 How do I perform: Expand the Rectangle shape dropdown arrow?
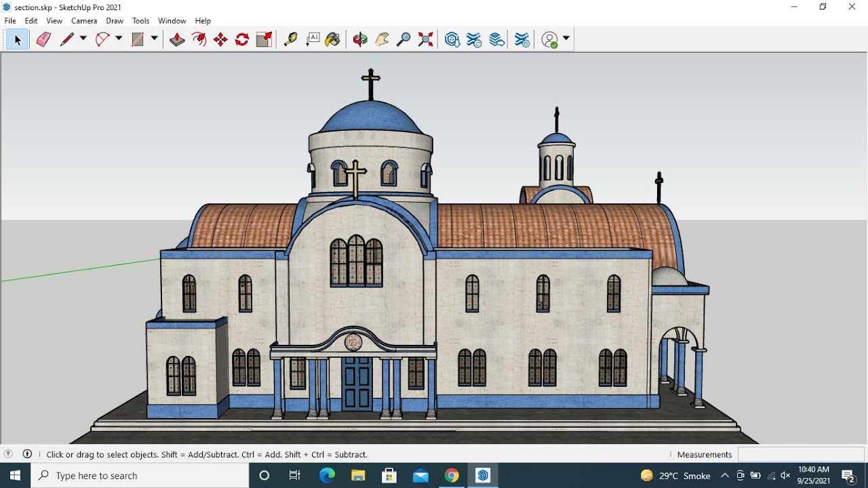pos(155,39)
